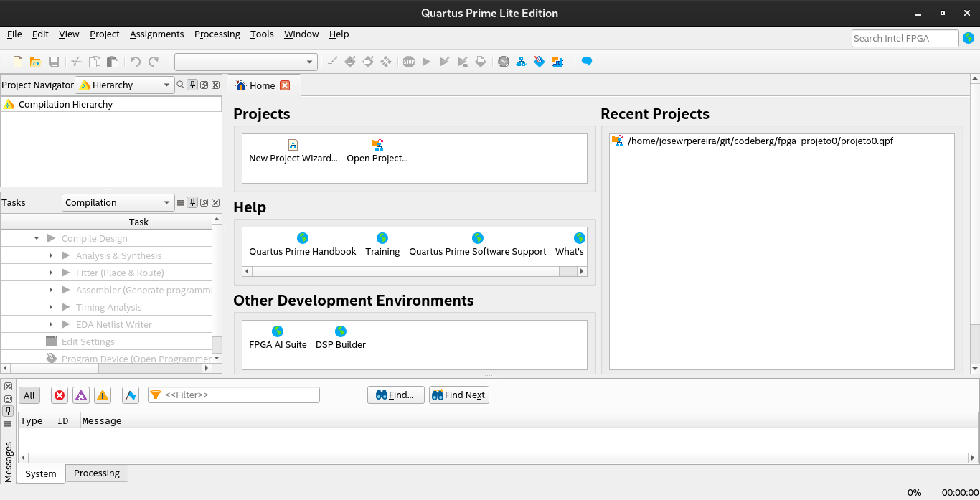Toggle the critical warning filter (purple triangle)
This screenshot has width=980, height=500.
81,395
